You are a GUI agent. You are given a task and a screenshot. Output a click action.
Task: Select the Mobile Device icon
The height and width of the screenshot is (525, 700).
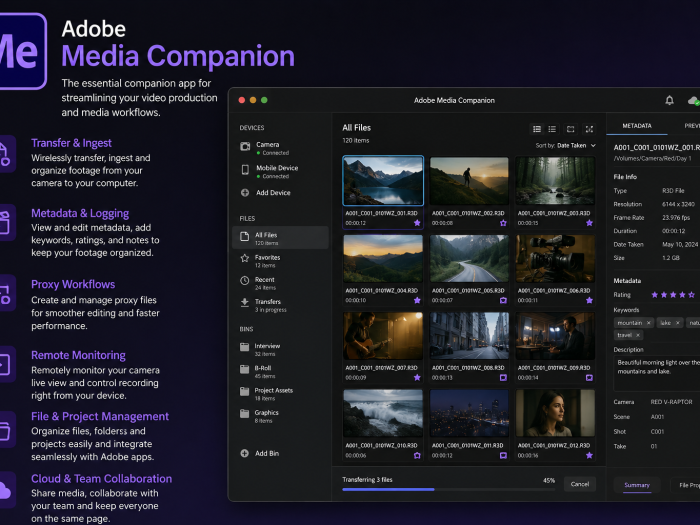click(x=245, y=170)
